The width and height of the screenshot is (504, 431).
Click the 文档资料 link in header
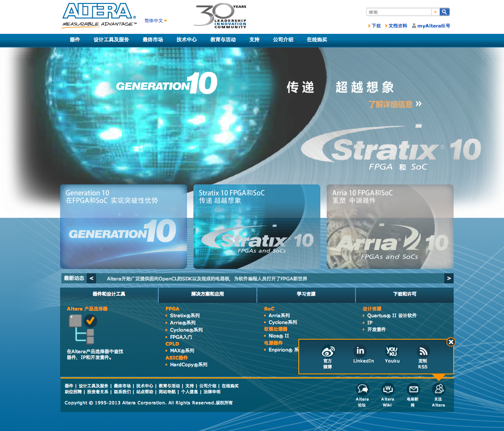point(398,26)
